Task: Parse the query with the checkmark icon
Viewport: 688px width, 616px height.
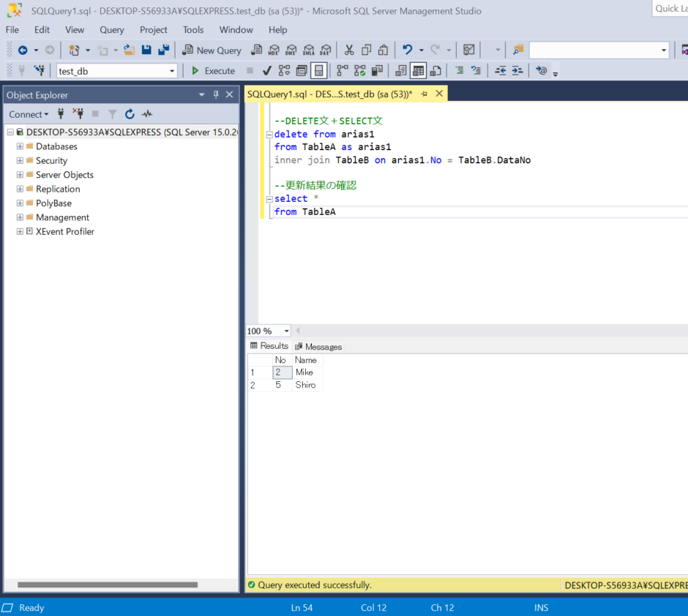Action: [x=266, y=71]
